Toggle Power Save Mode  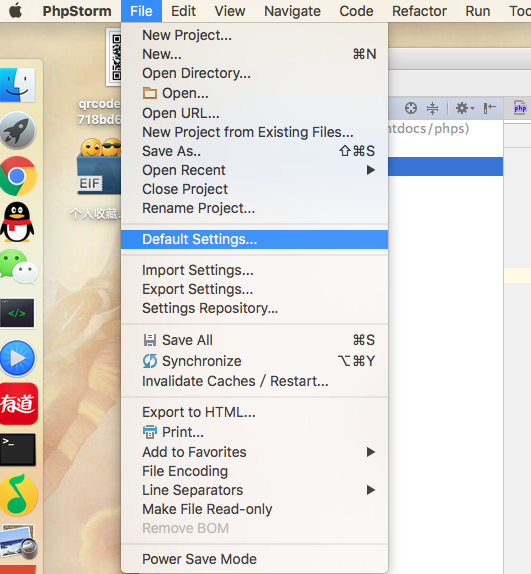pyautogui.click(x=254, y=559)
